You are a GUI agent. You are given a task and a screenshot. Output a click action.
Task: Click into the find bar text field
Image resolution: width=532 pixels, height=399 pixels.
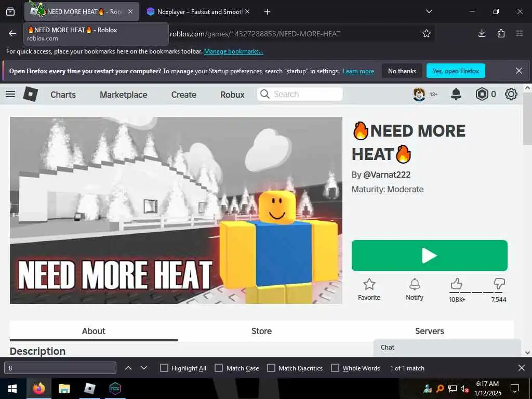(x=60, y=368)
